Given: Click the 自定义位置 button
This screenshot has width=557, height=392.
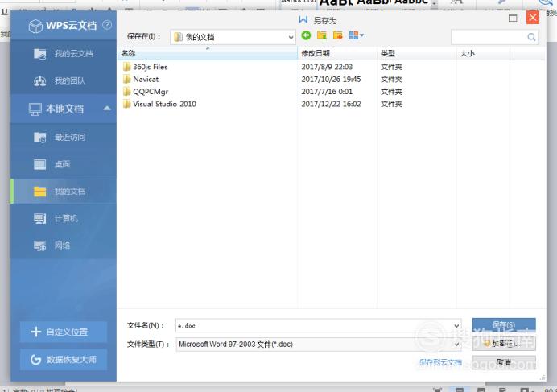Looking at the screenshot, I should pos(64,332).
